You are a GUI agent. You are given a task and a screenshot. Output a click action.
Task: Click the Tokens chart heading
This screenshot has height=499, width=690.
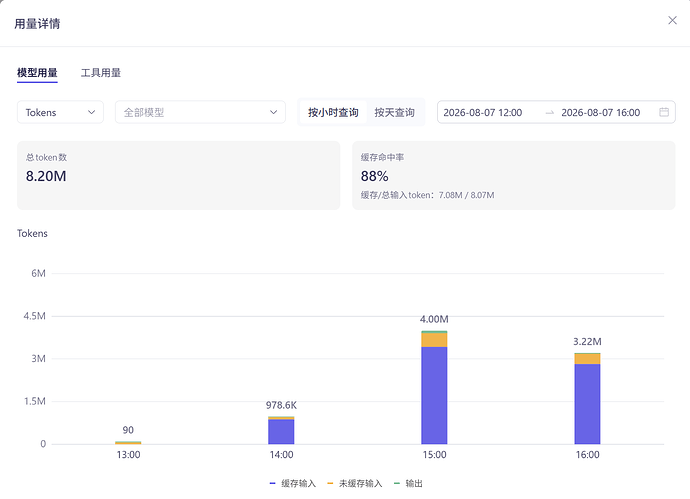tap(32, 233)
